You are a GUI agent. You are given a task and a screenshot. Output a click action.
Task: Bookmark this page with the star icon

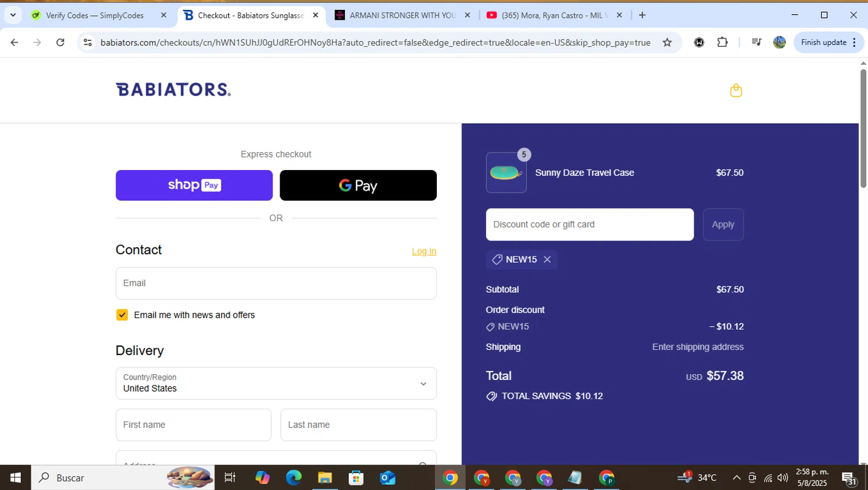tap(667, 42)
